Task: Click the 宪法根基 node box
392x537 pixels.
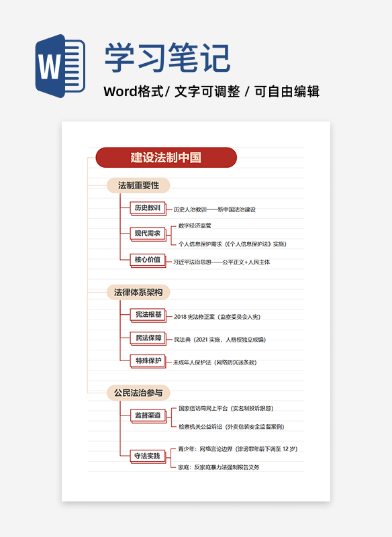Action: coord(148,315)
